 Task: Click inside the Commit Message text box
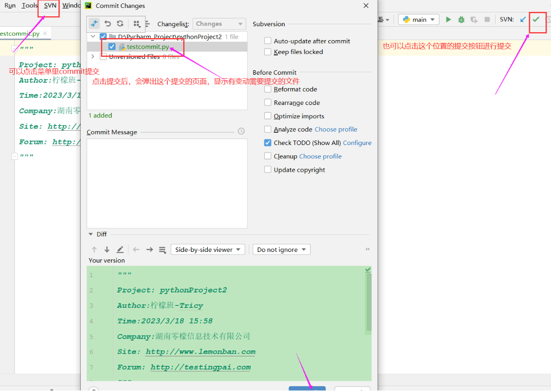167,183
